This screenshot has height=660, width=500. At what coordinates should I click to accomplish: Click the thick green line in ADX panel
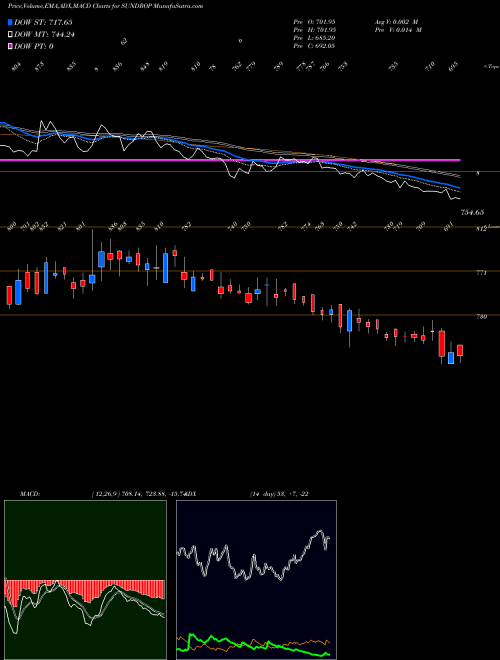(x=253, y=644)
